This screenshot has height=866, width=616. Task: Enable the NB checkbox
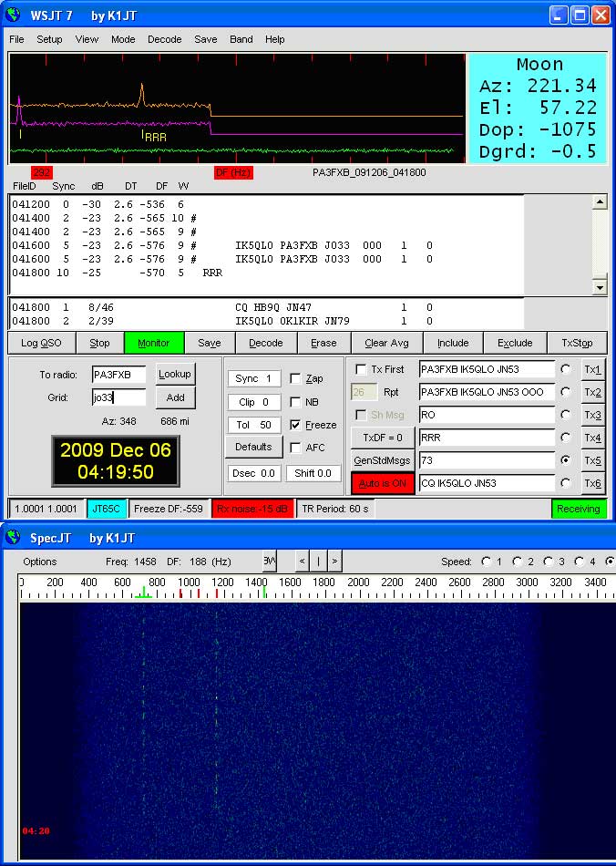(295, 402)
